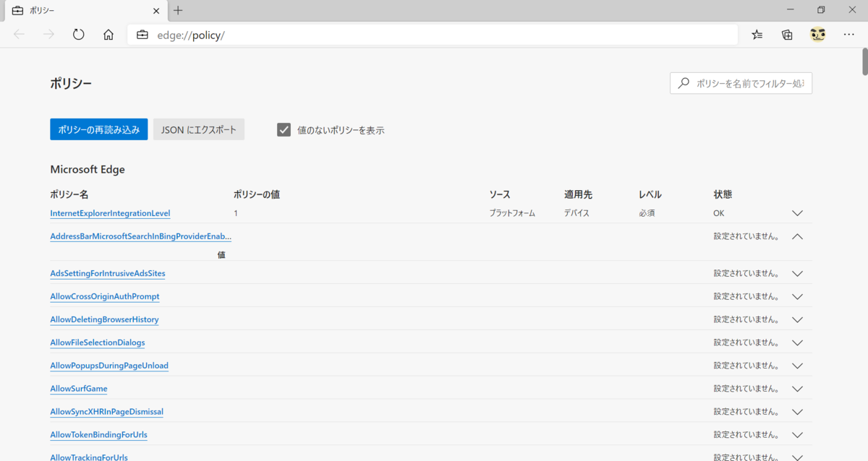Minimize the browser window

point(791,10)
